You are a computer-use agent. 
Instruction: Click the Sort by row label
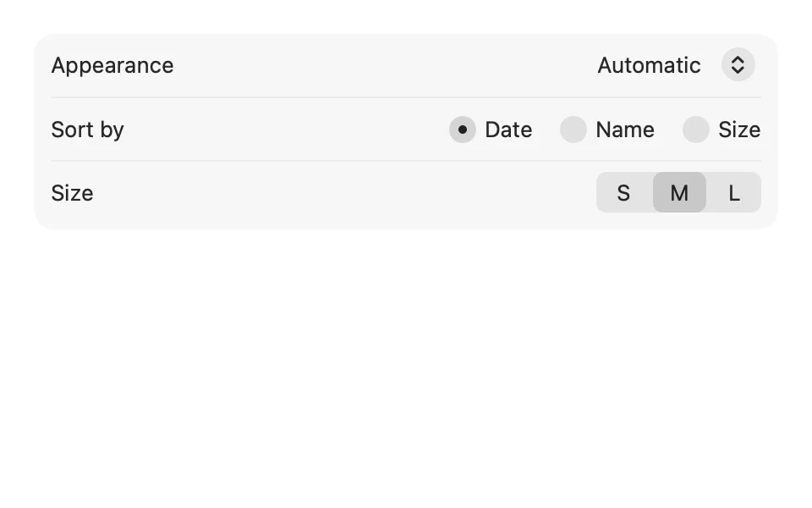(87, 130)
